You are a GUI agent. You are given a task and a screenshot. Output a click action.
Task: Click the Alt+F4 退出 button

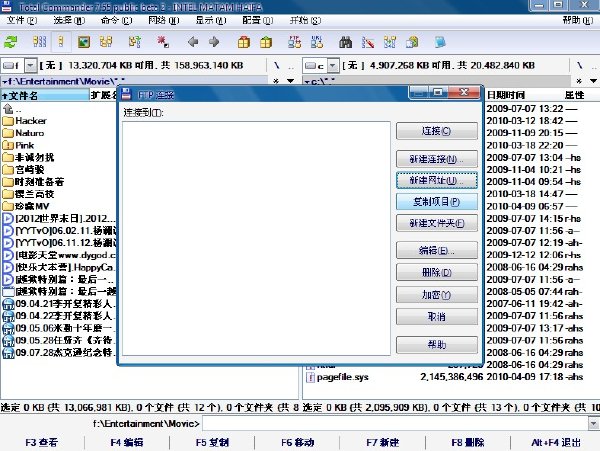(x=556, y=443)
